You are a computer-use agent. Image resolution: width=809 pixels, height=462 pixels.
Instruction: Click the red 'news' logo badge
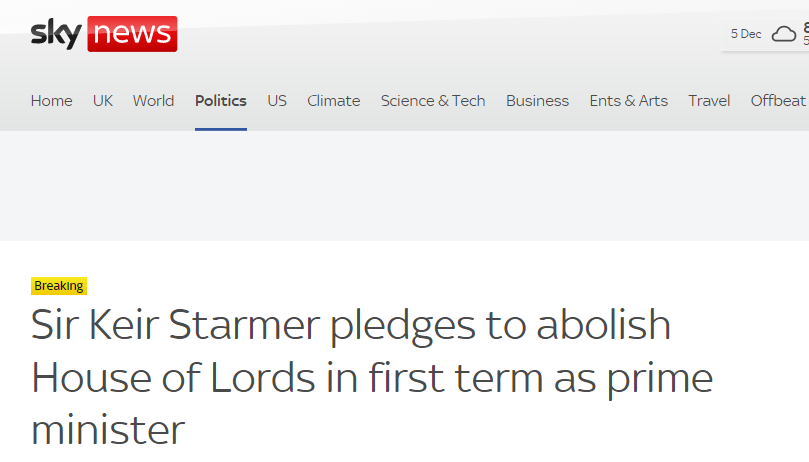pyautogui.click(x=132, y=34)
